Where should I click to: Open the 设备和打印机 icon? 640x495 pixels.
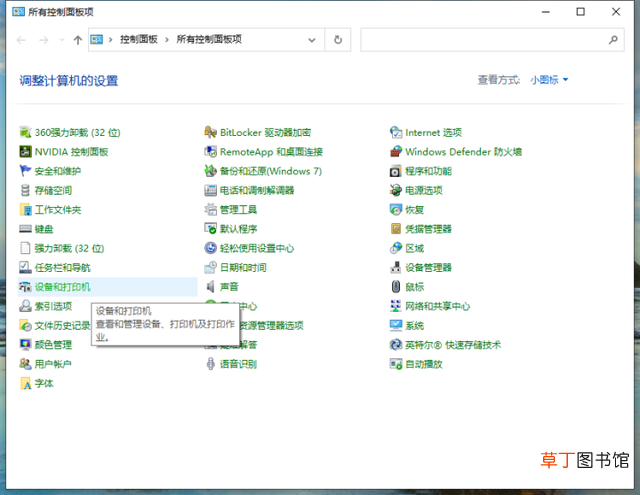[x=25, y=286]
